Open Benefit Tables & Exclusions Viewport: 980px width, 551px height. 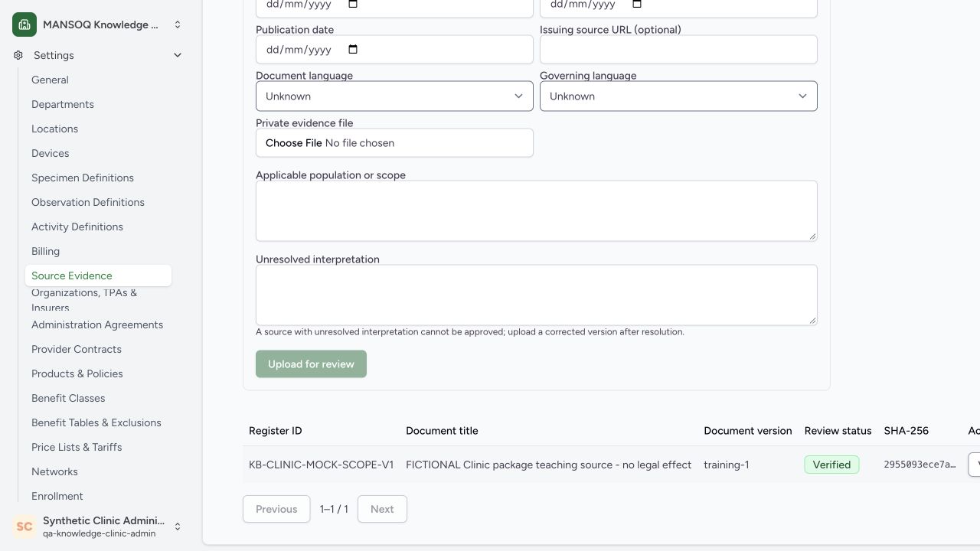pyautogui.click(x=96, y=422)
